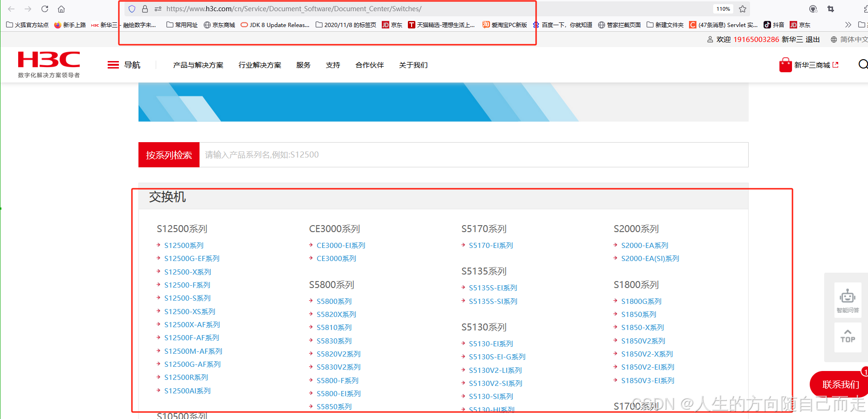
Task: Reload the page with the refresh icon
Action: click(45, 9)
